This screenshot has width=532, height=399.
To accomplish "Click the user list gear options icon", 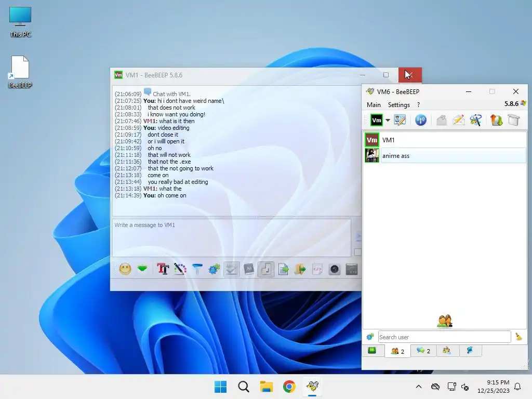I will click(x=370, y=337).
